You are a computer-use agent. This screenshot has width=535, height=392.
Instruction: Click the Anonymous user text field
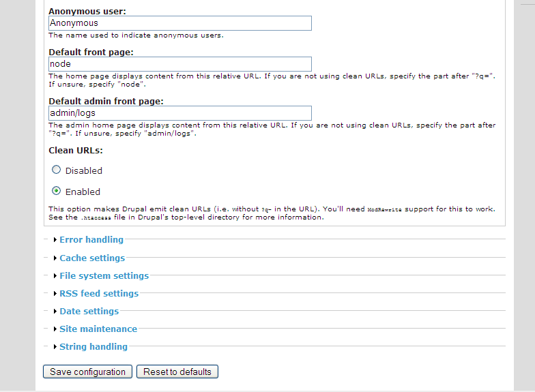coord(180,23)
